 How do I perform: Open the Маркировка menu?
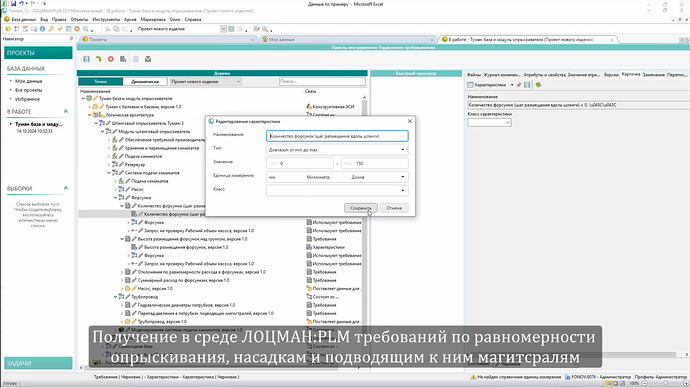[x=153, y=19]
